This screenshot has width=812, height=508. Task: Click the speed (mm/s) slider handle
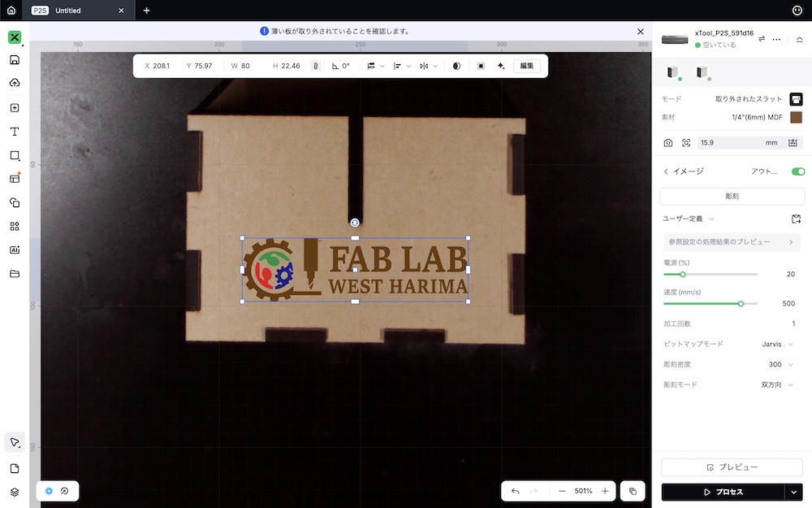(x=741, y=304)
